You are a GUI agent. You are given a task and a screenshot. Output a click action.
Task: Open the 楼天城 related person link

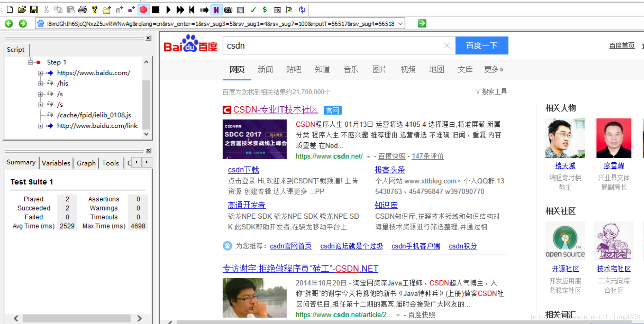pos(565,166)
